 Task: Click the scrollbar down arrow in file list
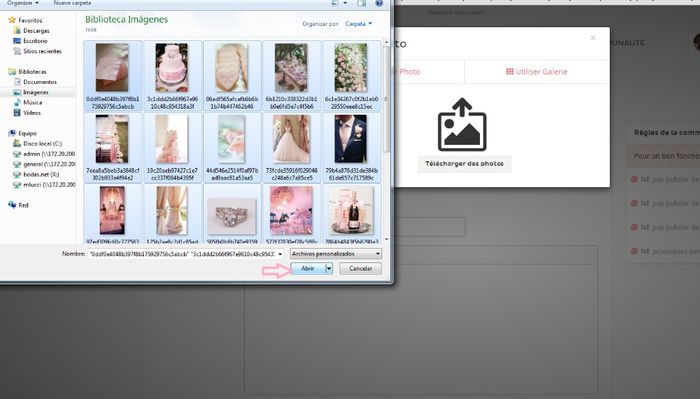pos(386,240)
